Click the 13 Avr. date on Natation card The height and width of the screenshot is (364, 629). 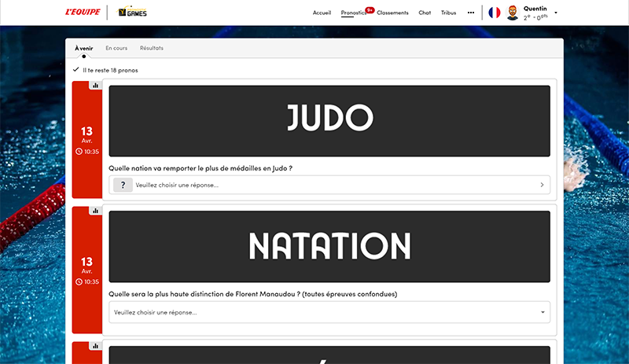[86, 265]
